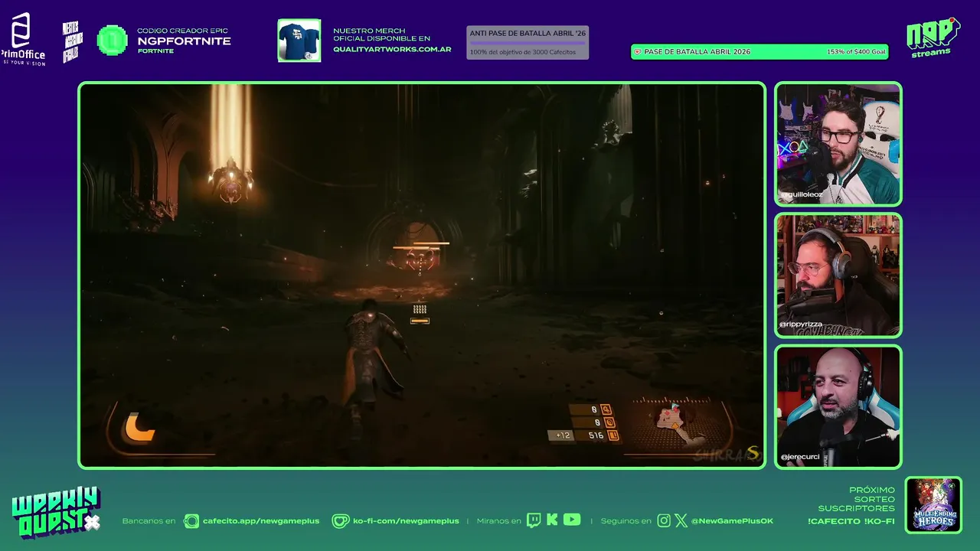Click the Ko-fi heart cup icon
This screenshot has width=980, height=551.
341,521
